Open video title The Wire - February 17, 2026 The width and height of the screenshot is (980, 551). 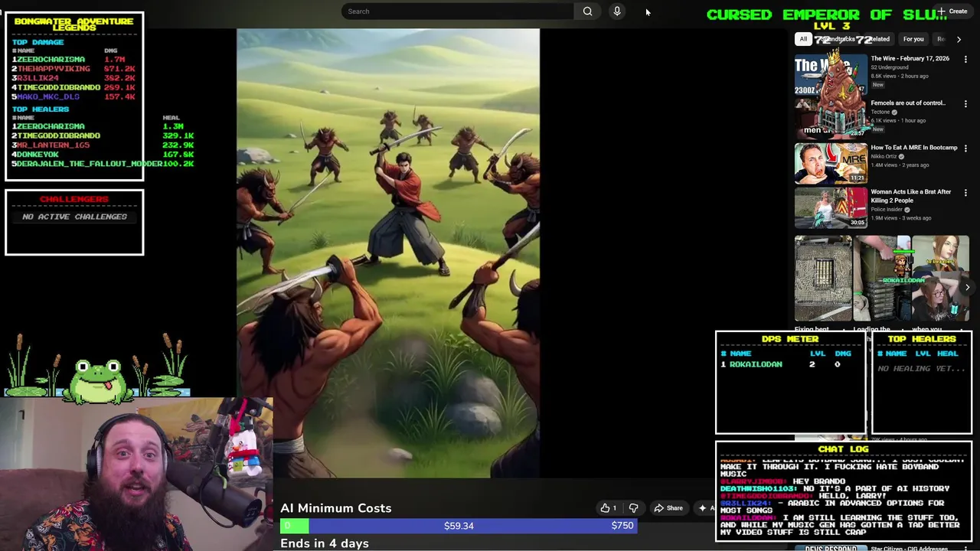[x=910, y=58]
